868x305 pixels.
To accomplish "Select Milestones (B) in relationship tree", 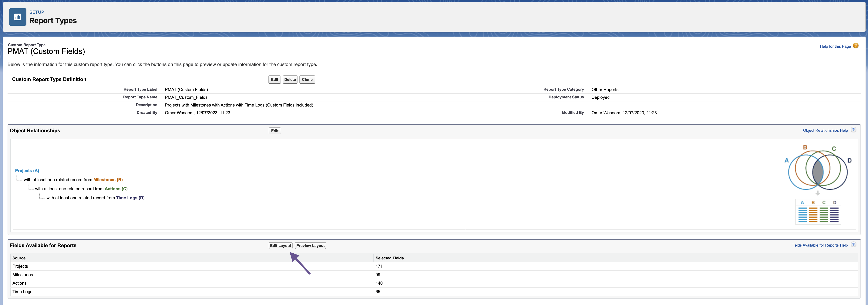I will [108, 180].
